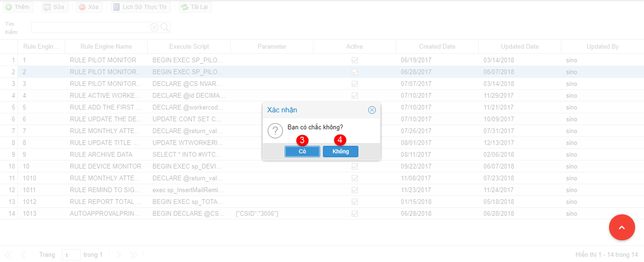Click the Tải Lại reload button
This screenshot has width=644, height=262.
point(195,7)
